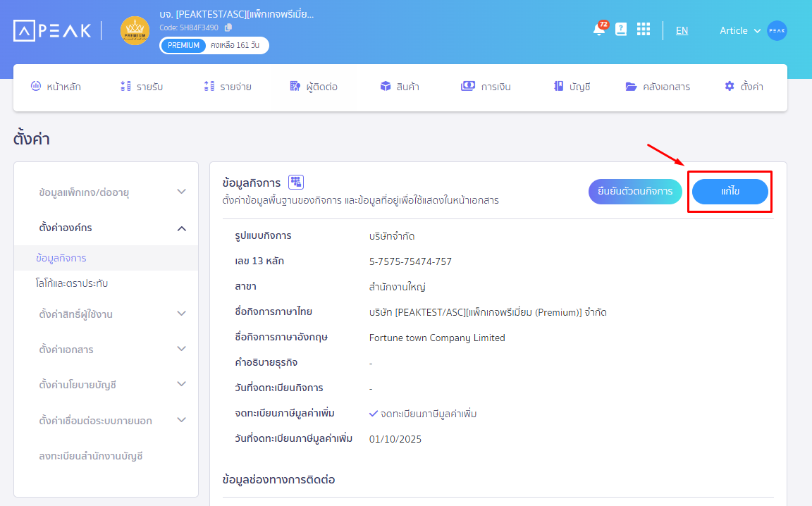The image size is (812, 506).
Task: Click the icon beside ข้อมูลกิจการ heading
Action: point(296,182)
